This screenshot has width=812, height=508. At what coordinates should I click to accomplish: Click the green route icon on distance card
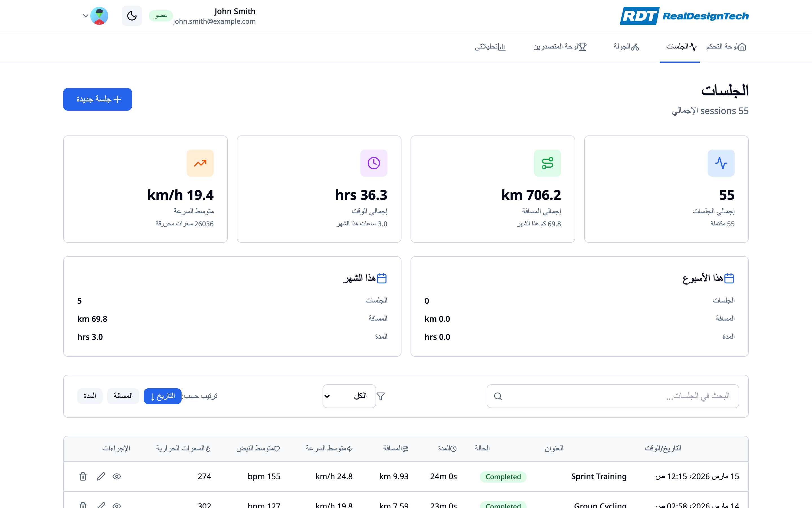[x=547, y=163]
